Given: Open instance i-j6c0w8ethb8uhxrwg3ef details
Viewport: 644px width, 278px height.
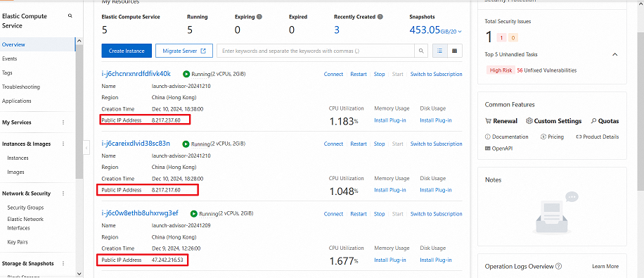Looking at the screenshot, I should [x=140, y=213].
